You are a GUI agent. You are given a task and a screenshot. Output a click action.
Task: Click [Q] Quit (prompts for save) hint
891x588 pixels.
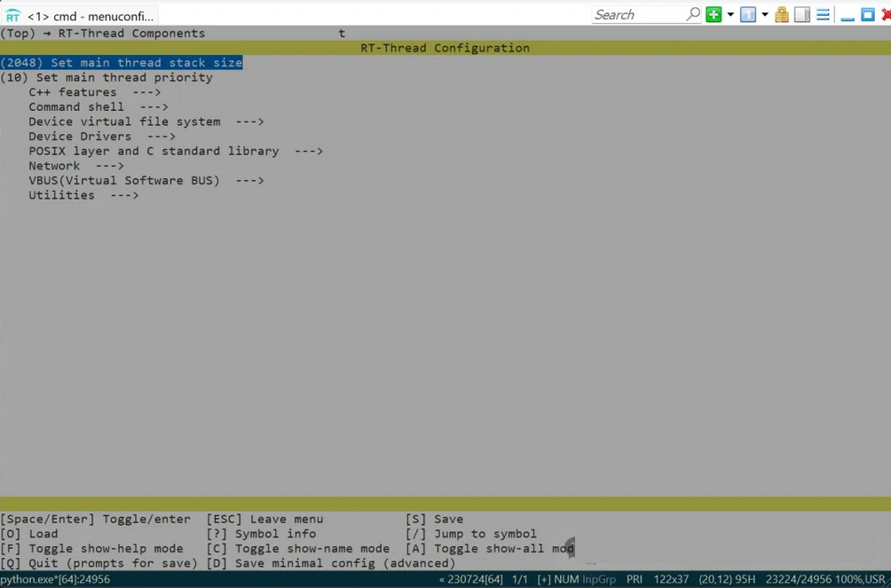point(99,563)
